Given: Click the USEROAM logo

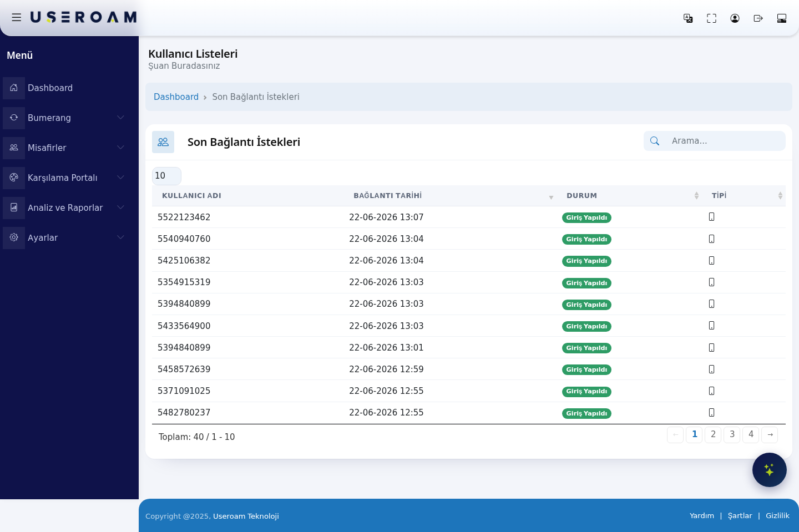Looking at the screenshot, I should point(83,18).
